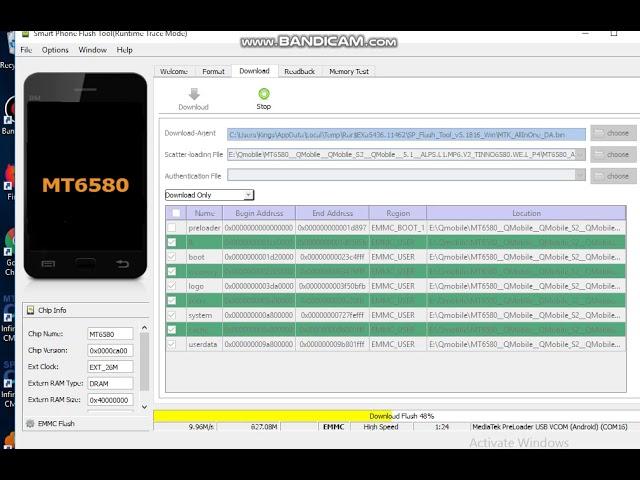The height and width of the screenshot is (480, 640).
Task: Click the Download Flash 48% progress bar
Action: click(x=396, y=416)
